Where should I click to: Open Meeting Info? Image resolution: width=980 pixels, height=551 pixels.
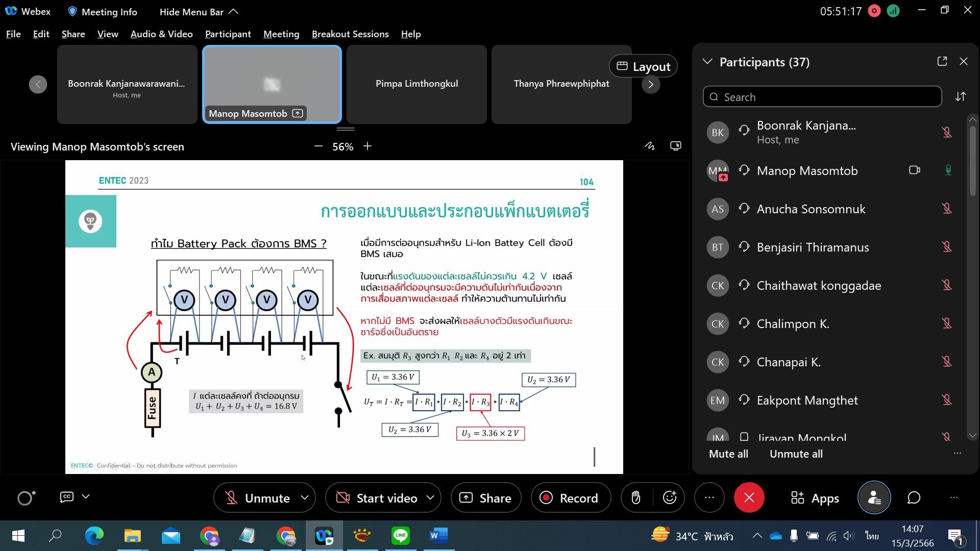(x=102, y=12)
